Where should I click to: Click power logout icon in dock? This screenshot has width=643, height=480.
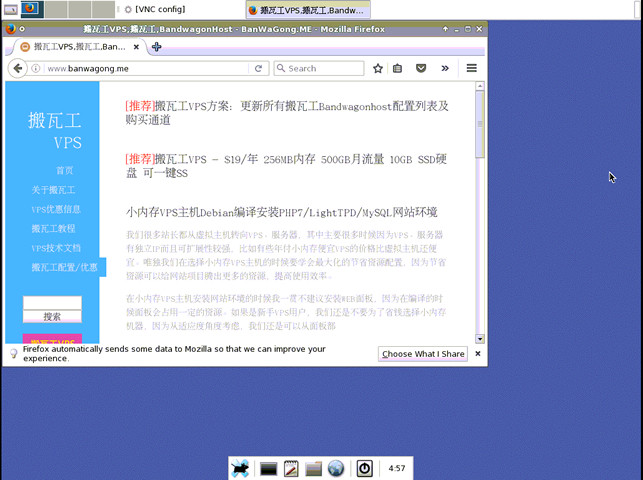coord(364,469)
